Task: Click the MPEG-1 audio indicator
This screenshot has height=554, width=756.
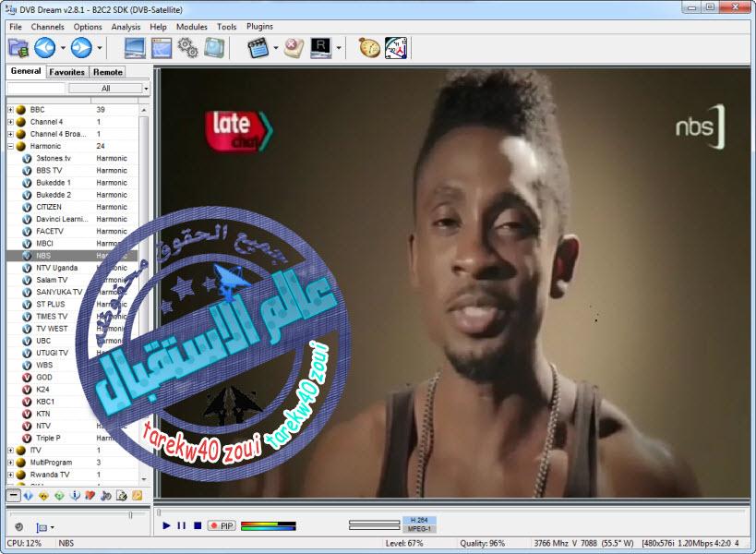Action: pos(419,529)
